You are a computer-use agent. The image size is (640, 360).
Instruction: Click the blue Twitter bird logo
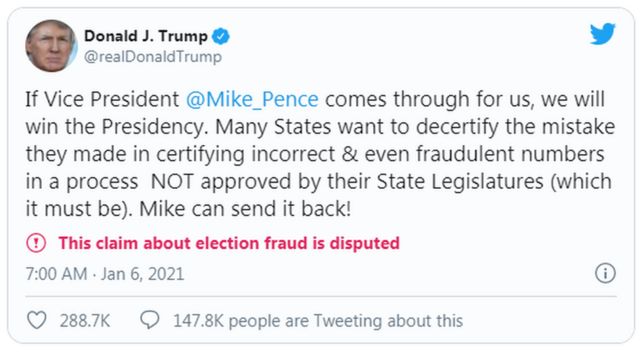(x=602, y=33)
